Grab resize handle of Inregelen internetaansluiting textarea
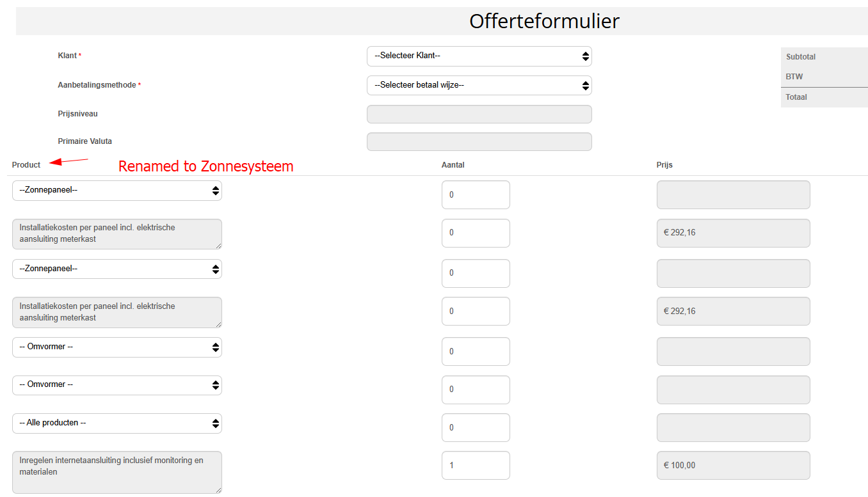This screenshot has height=497, width=868. [x=218, y=490]
